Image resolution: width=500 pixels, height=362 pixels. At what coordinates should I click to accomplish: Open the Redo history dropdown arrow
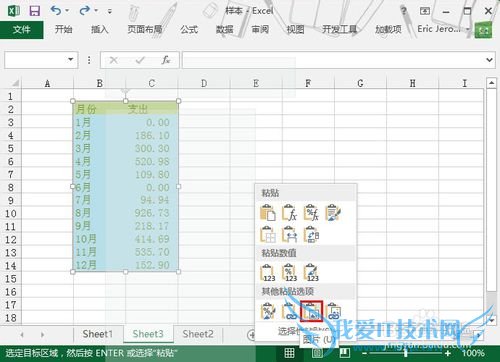[x=96, y=11]
